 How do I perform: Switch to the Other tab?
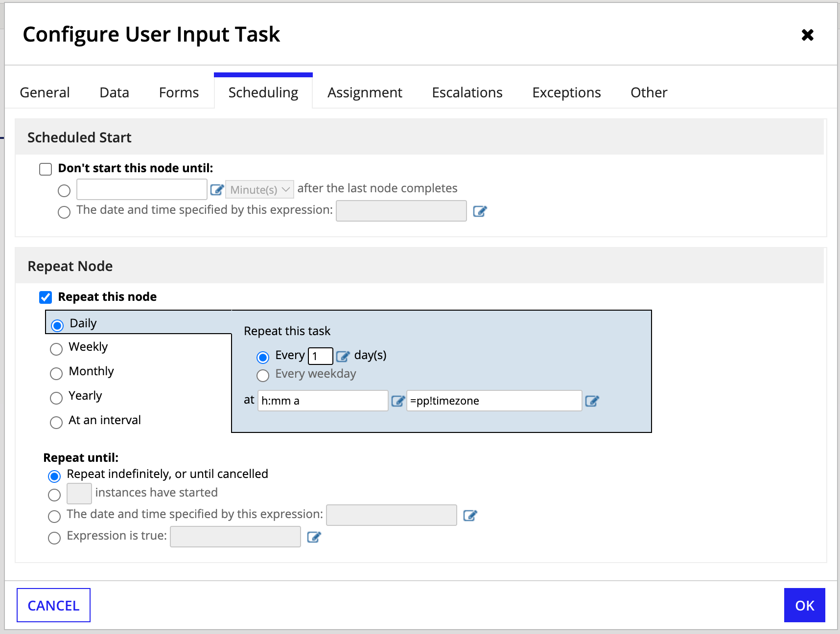(649, 92)
